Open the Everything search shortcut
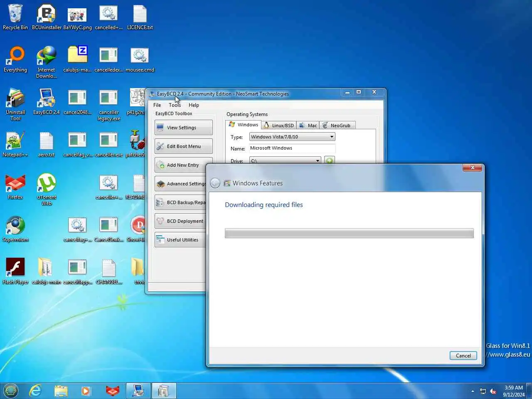 pos(15,59)
